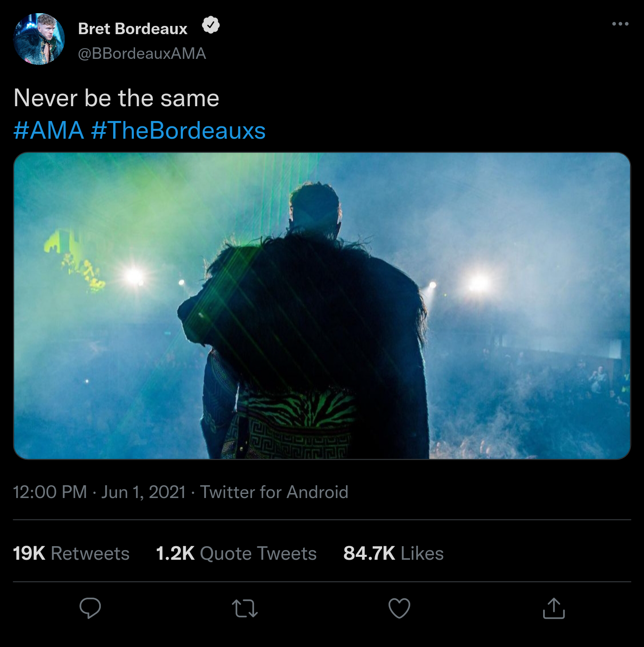644x647 pixels.
Task: Click the 12:00 PM timestamp
Action: coord(50,492)
